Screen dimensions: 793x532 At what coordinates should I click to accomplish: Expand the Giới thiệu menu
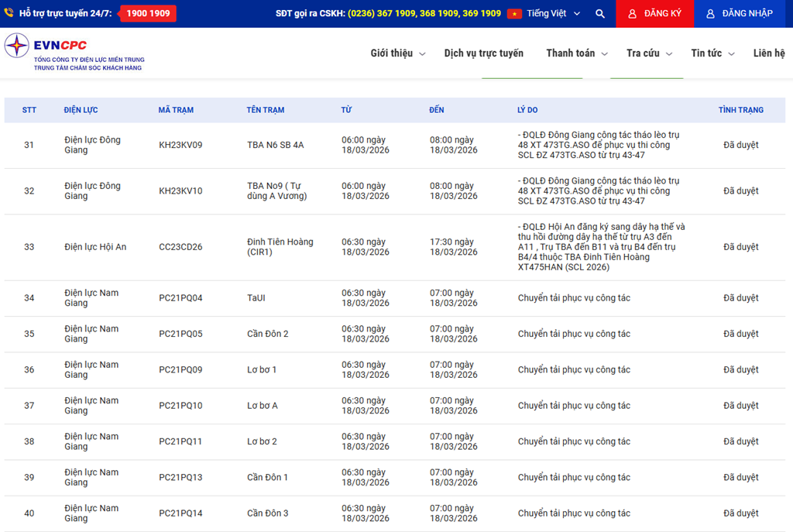click(397, 53)
